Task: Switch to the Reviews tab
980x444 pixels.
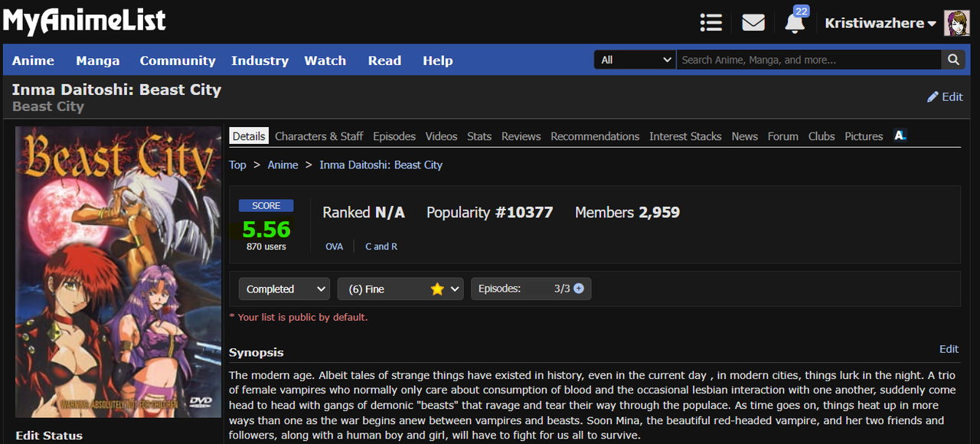Action: (x=521, y=136)
